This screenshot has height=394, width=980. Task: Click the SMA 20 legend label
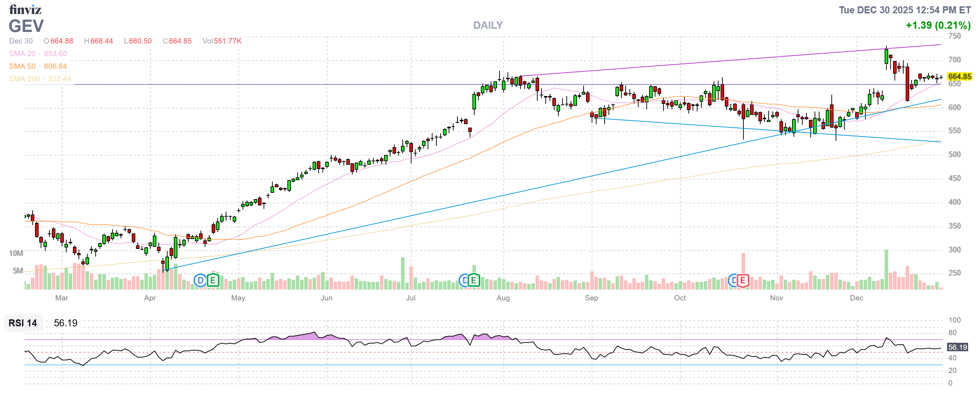[22, 54]
